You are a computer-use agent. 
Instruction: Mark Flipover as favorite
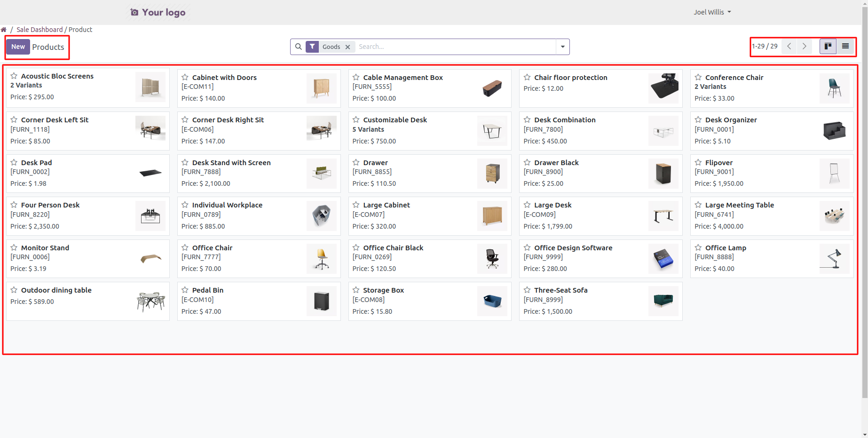pyautogui.click(x=698, y=162)
